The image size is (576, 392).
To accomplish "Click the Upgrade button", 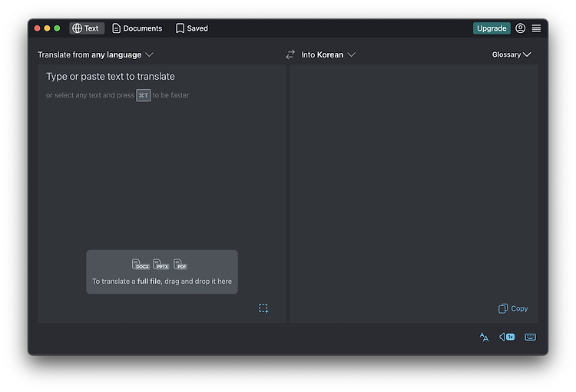I will pyautogui.click(x=492, y=28).
